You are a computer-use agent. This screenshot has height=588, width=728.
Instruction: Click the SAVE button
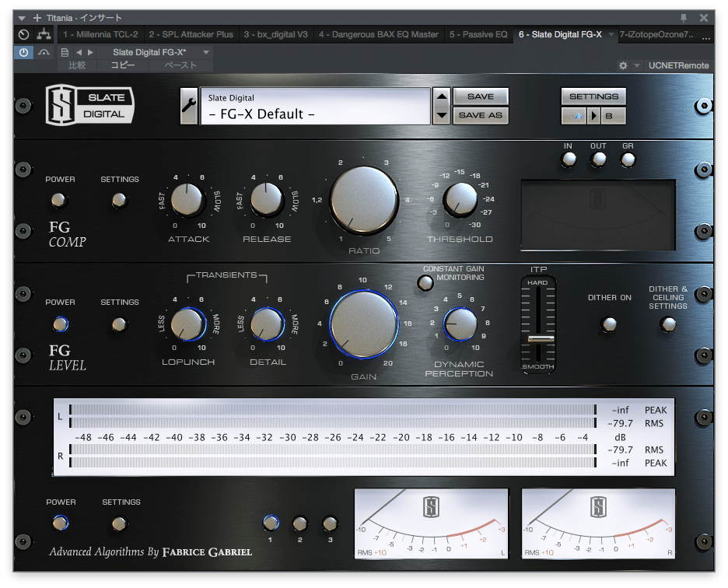click(x=481, y=96)
